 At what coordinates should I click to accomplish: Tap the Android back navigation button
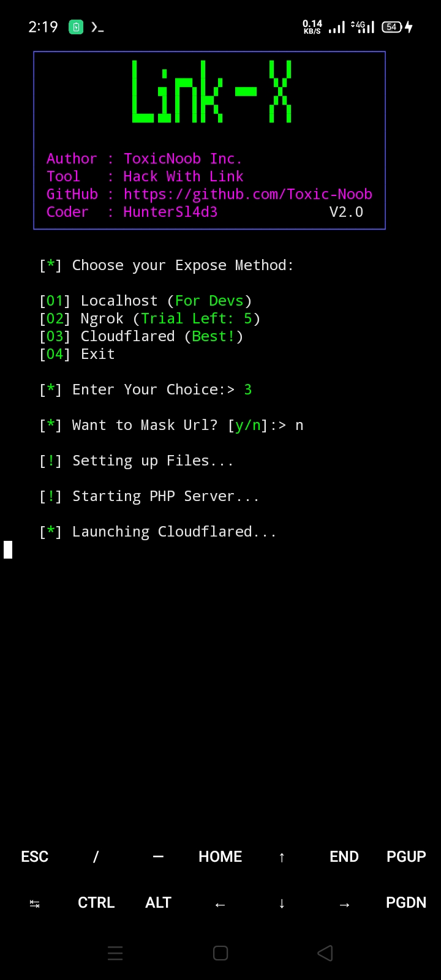coord(325,953)
